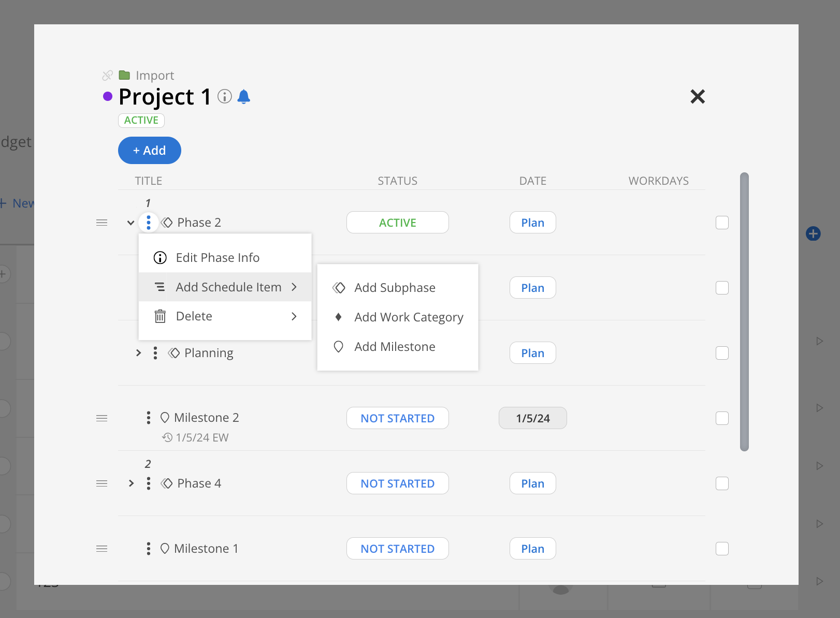The image size is (840, 618).
Task: Collapse the Phase 2 row
Action: coord(131,222)
